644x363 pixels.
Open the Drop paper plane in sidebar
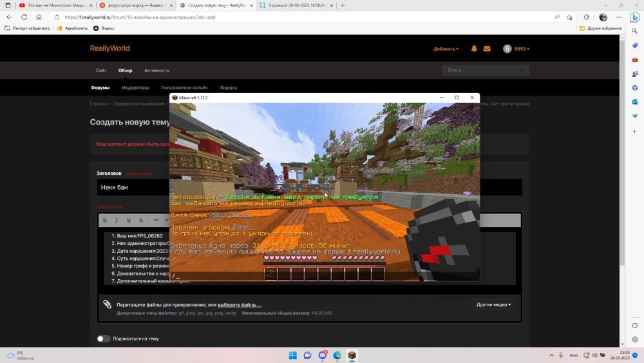point(635,116)
